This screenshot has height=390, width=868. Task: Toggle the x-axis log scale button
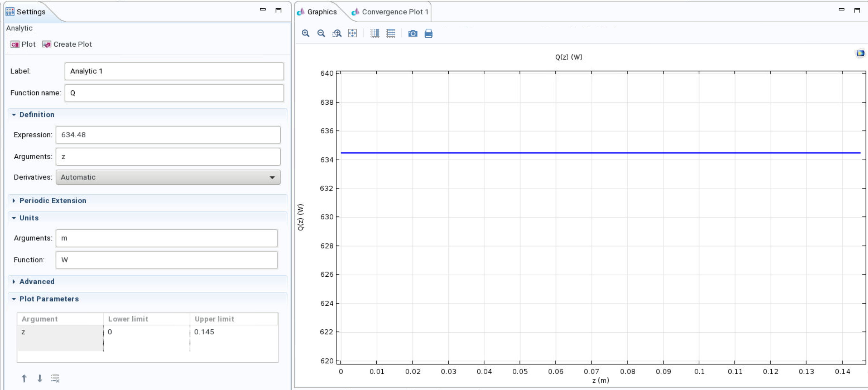coord(375,34)
